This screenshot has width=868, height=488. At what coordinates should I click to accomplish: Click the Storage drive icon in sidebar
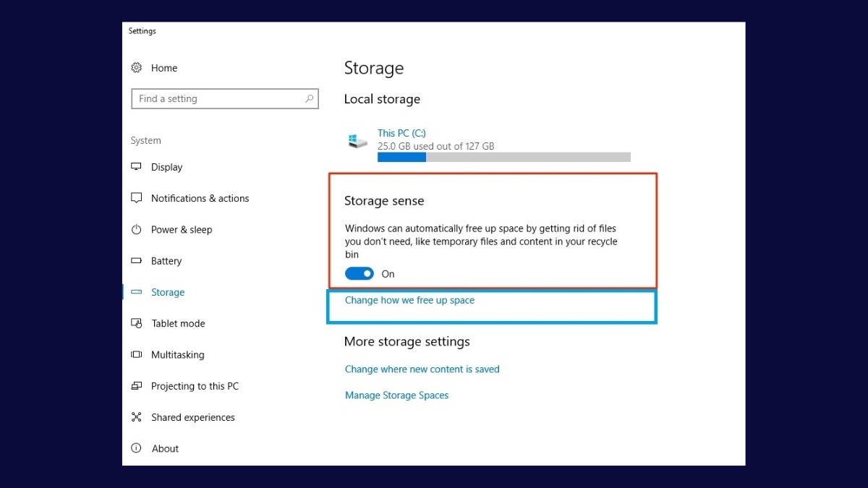[136, 292]
